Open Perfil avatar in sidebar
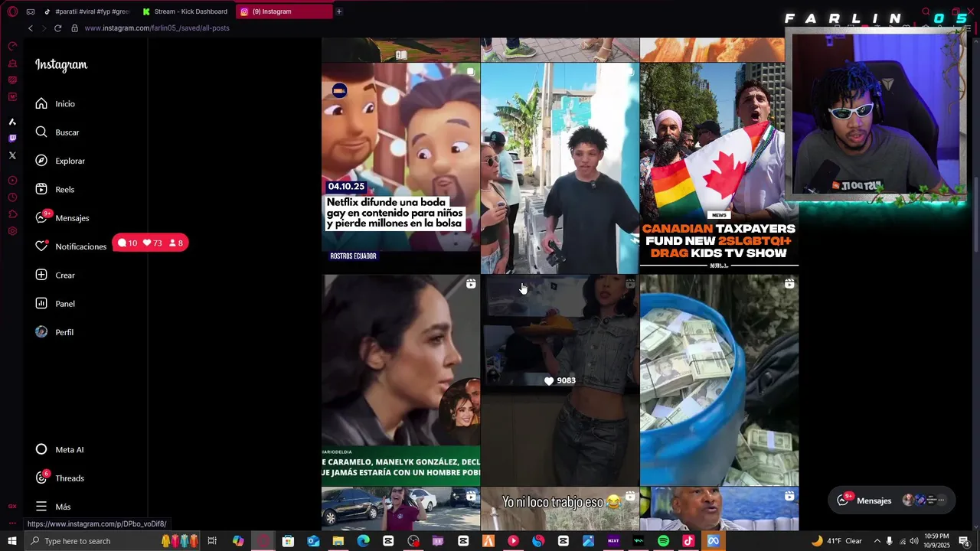The width and height of the screenshot is (980, 551). [41, 332]
